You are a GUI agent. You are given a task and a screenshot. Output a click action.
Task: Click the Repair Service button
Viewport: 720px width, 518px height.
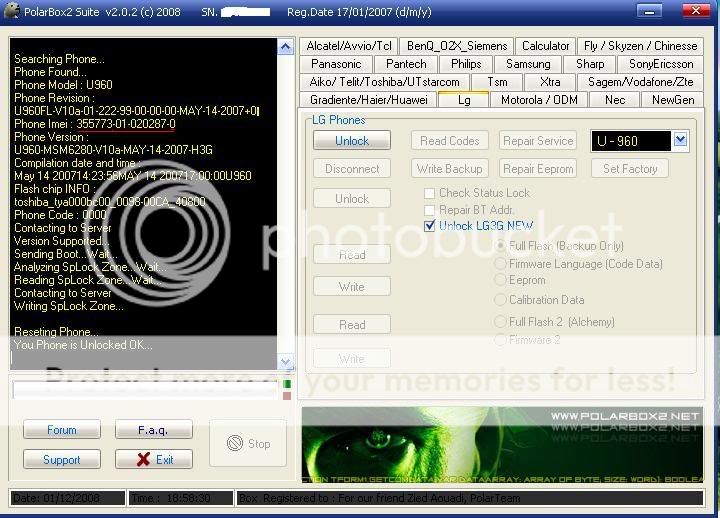pos(538,141)
